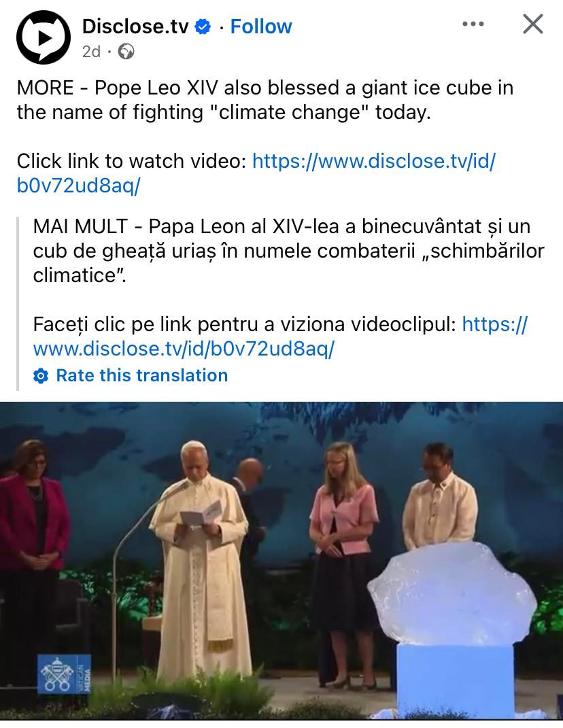Open the disclose.tv link in English text
Viewport: 563px width, 728px height.
(256, 173)
